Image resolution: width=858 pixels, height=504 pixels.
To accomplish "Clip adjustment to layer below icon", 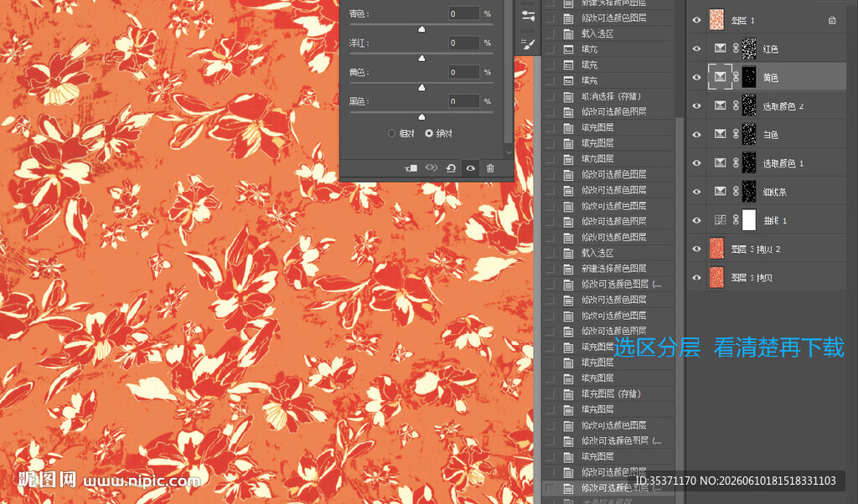I will pos(411,168).
